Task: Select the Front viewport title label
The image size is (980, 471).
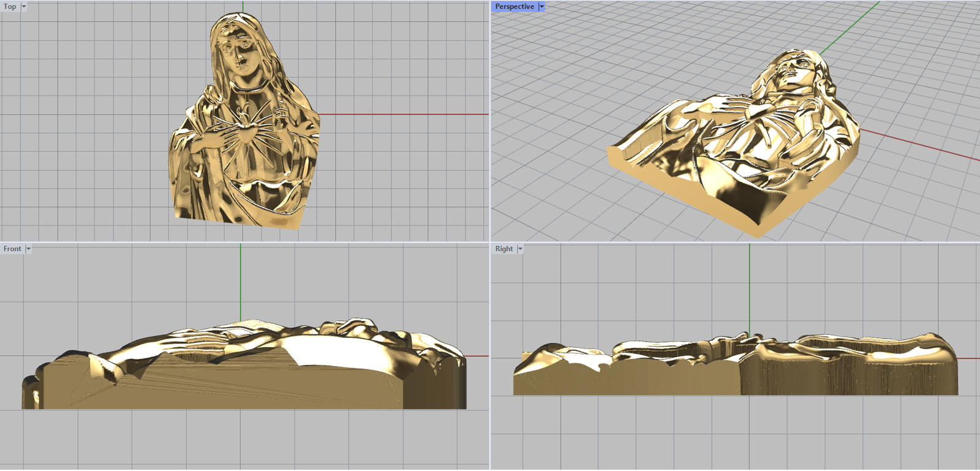Action: (x=12, y=249)
